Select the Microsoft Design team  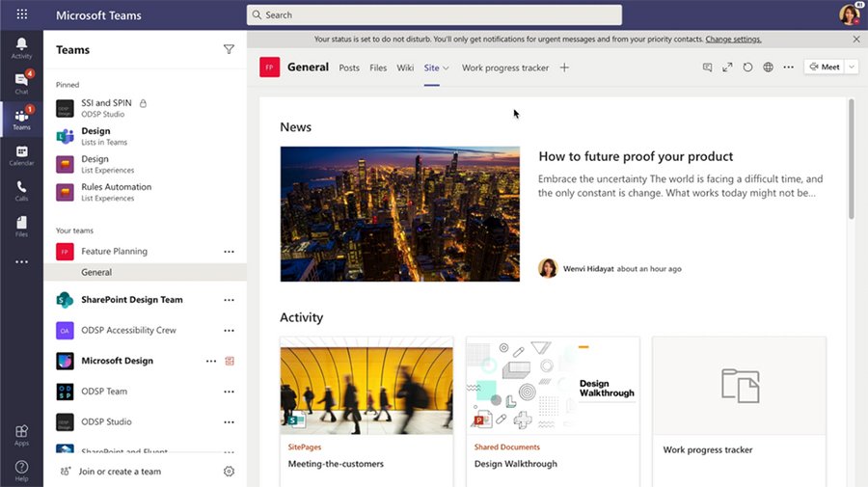tap(117, 361)
